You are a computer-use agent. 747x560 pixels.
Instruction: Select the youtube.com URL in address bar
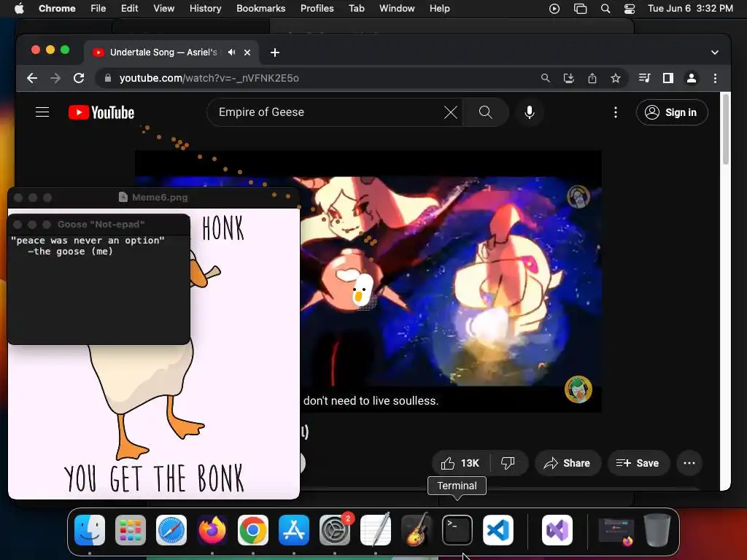(x=209, y=78)
